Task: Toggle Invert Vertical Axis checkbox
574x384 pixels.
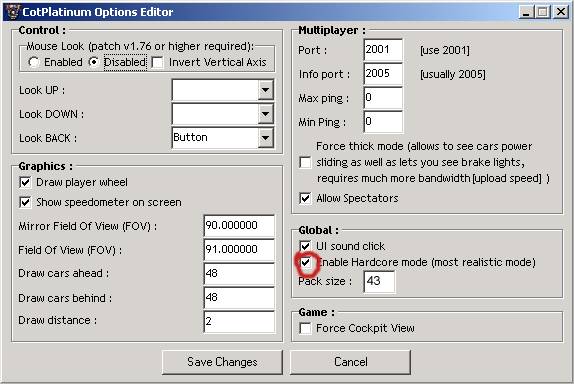Action: pyautogui.click(x=157, y=62)
